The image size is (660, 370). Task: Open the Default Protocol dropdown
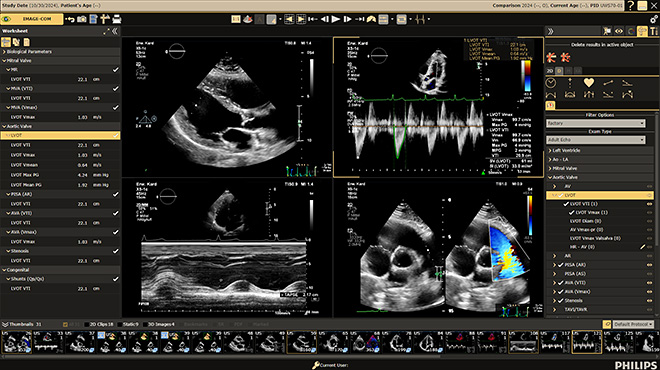tap(633, 324)
